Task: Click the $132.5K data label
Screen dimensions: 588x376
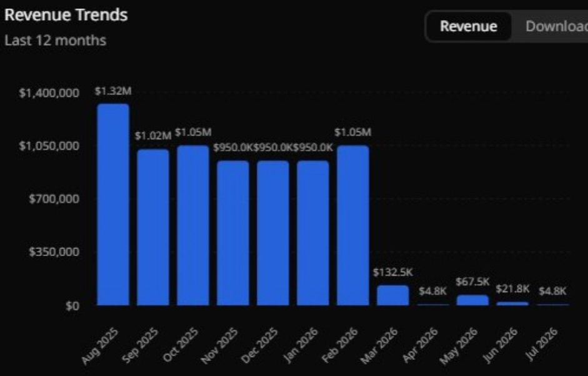Action: (393, 272)
